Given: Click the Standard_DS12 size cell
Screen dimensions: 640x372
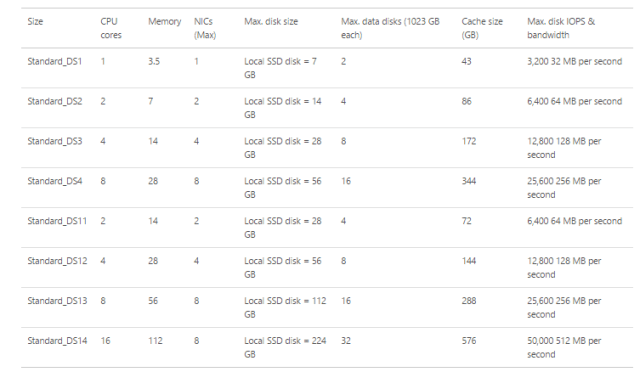Looking at the screenshot, I should point(57,261).
